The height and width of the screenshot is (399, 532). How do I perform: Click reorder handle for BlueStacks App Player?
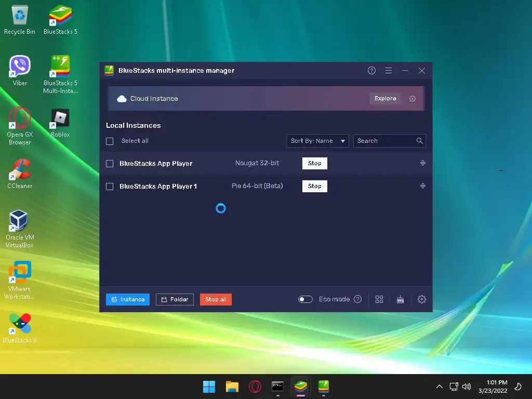tap(423, 163)
